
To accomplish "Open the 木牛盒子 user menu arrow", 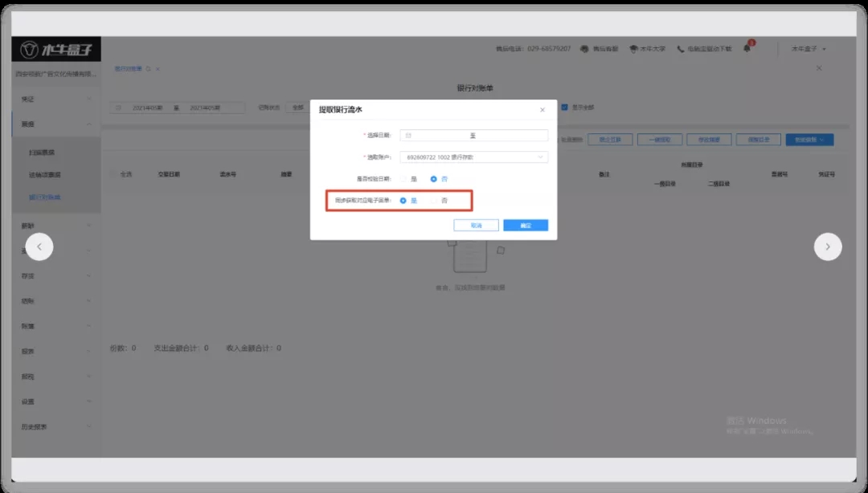I will click(824, 49).
